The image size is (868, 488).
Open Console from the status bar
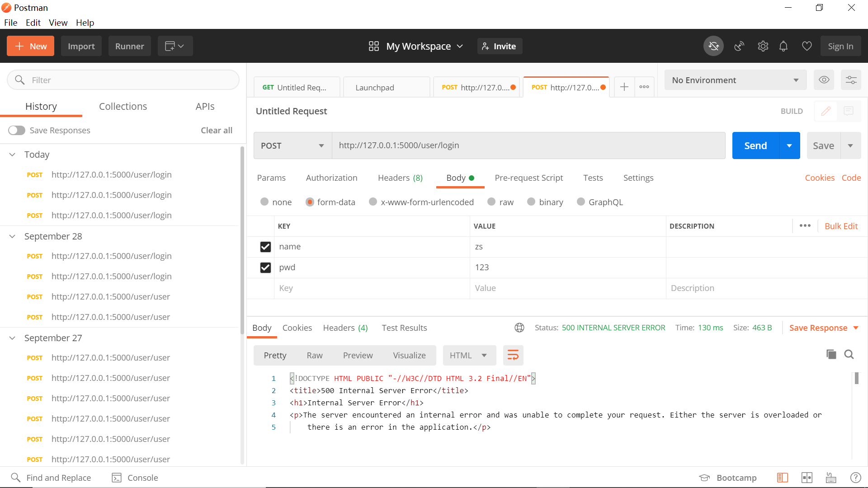tap(135, 478)
